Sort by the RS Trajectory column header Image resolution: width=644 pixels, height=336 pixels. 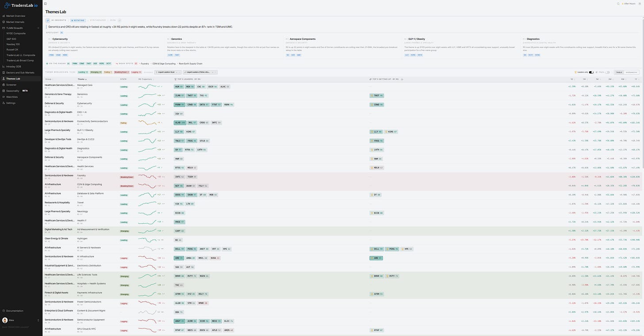click(146, 79)
